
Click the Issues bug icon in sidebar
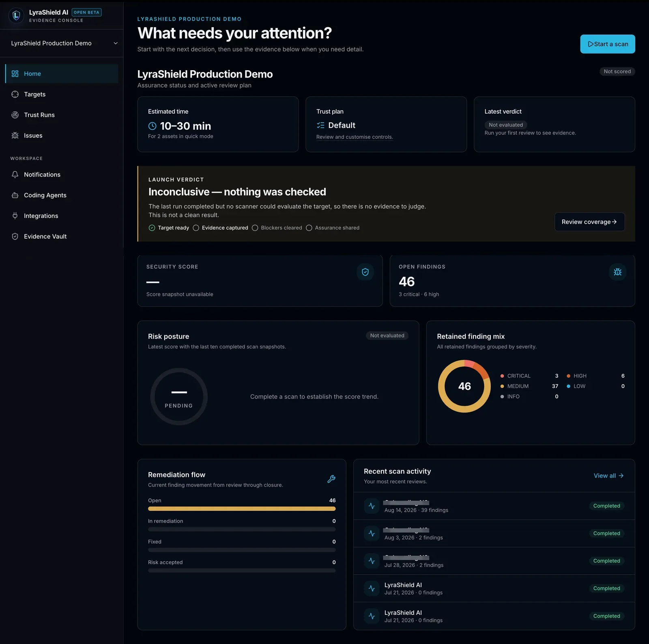pyautogui.click(x=15, y=136)
